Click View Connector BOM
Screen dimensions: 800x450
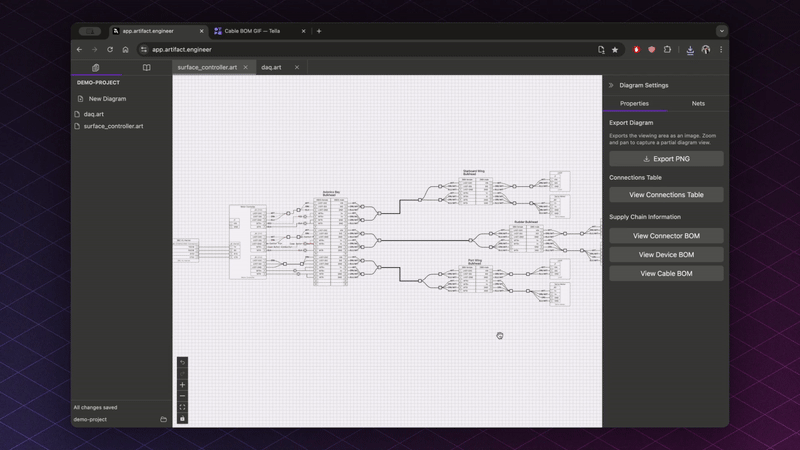click(x=666, y=236)
